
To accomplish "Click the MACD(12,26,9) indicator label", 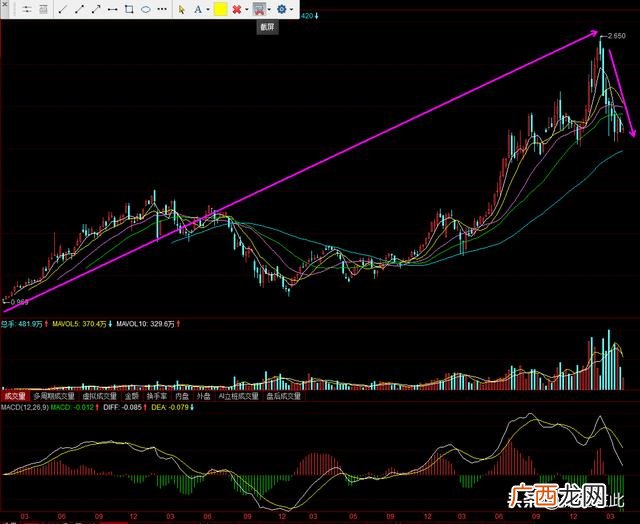I will [x=25, y=407].
